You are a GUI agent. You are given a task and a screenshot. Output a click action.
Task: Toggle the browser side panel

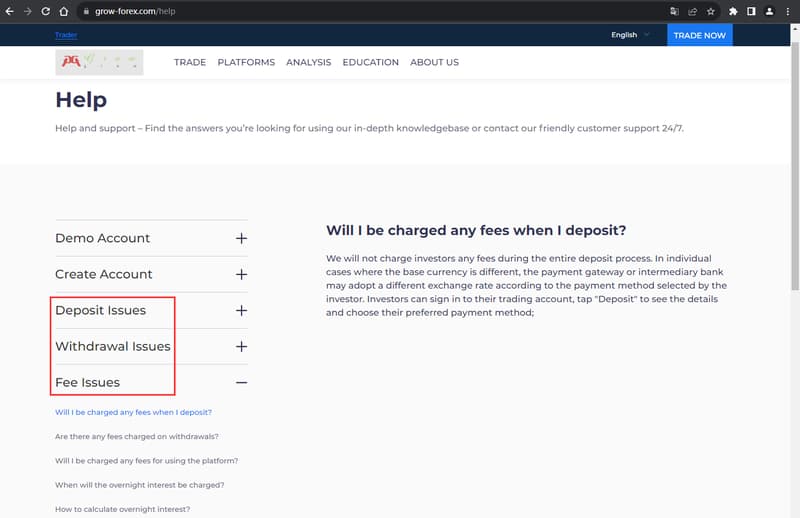(751, 11)
